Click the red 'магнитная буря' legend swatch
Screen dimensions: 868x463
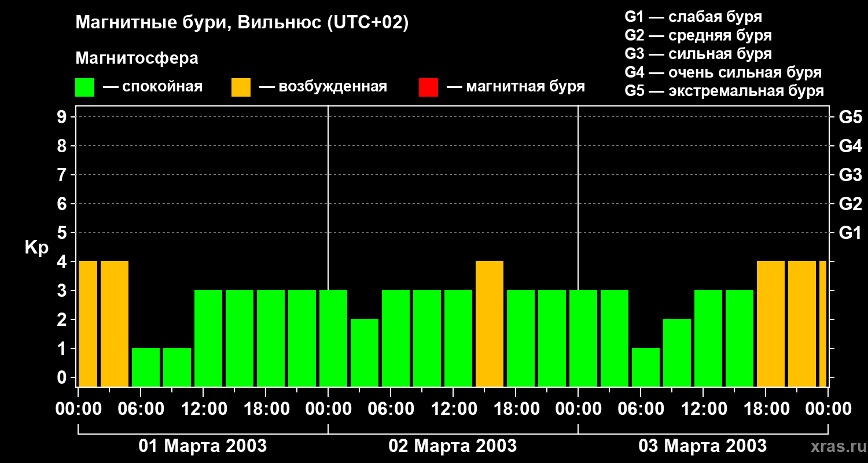pyautogui.click(x=428, y=87)
